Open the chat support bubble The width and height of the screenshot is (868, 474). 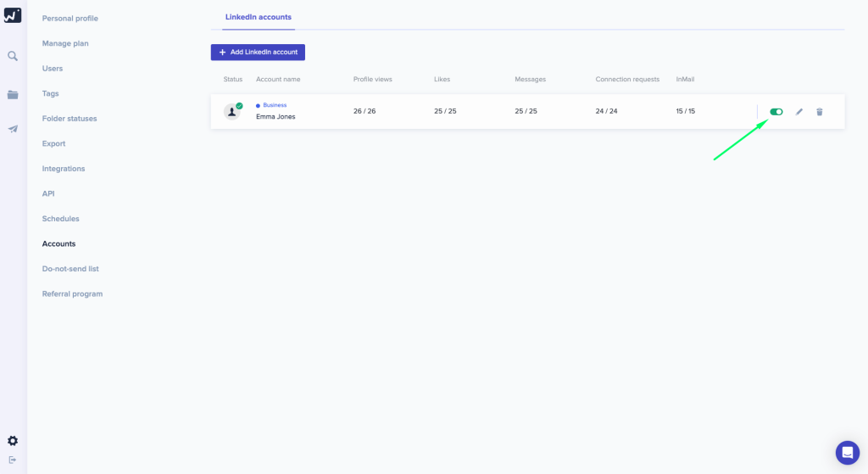[847, 452]
